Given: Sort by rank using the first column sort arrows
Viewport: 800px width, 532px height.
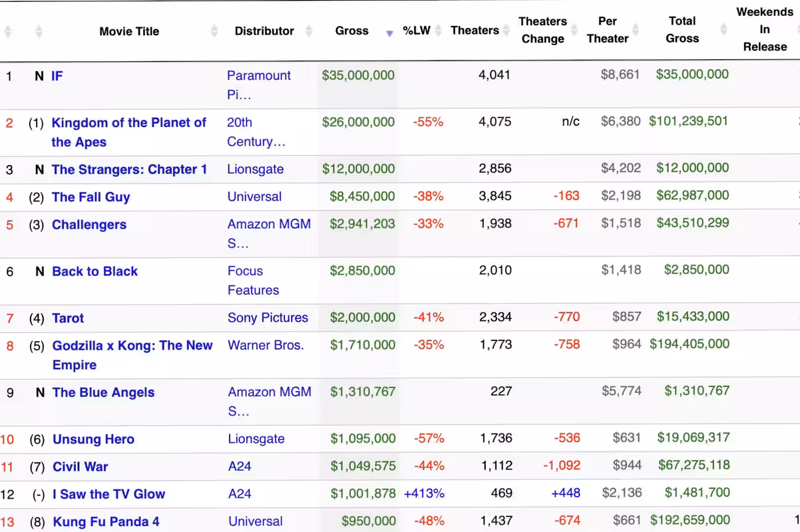Looking at the screenshot, I should coord(8,31).
